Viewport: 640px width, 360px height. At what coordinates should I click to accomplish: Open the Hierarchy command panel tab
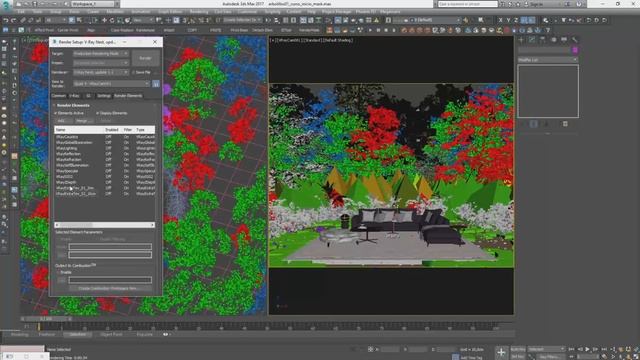coord(542,40)
